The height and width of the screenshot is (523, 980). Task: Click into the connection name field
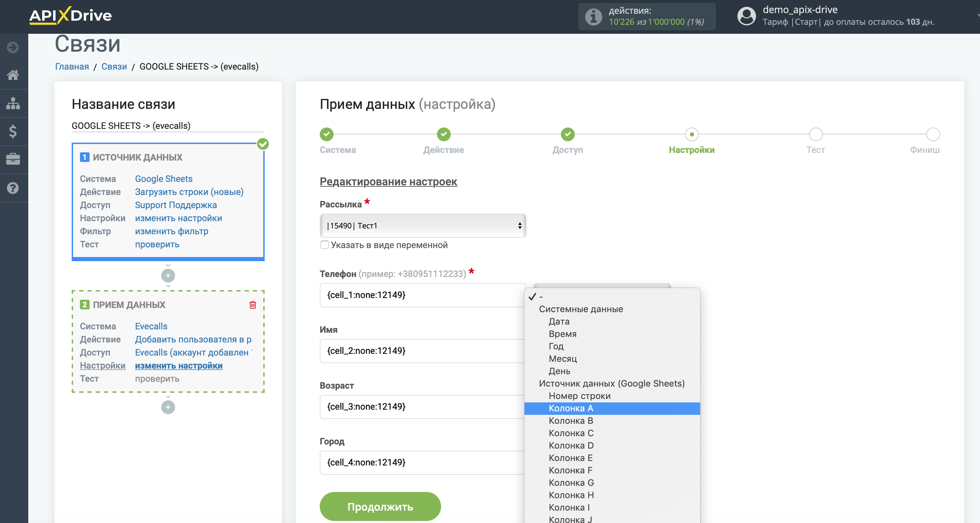[x=168, y=125]
